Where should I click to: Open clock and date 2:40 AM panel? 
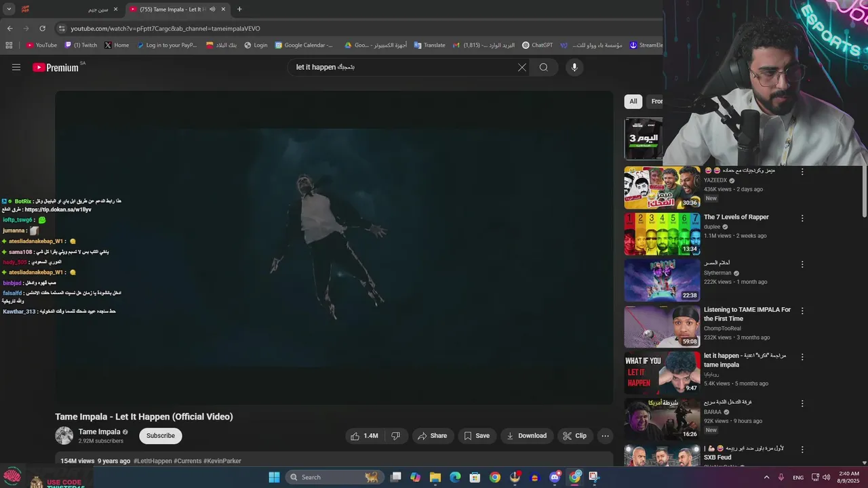850,477
